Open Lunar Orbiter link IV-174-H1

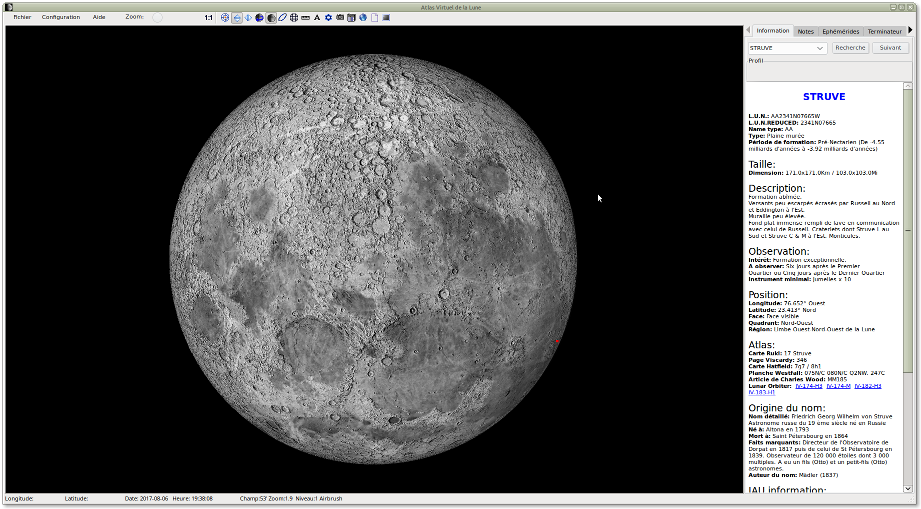(809, 386)
